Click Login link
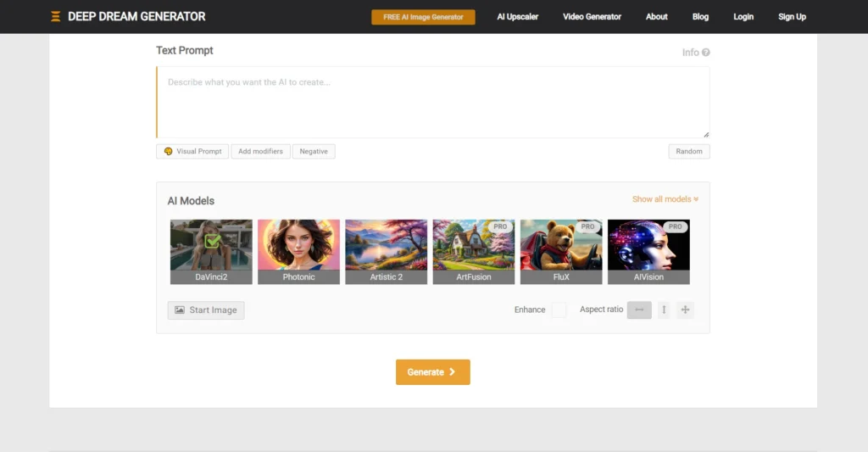Image resolution: width=868 pixels, height=452 pixels. [743, 17]
